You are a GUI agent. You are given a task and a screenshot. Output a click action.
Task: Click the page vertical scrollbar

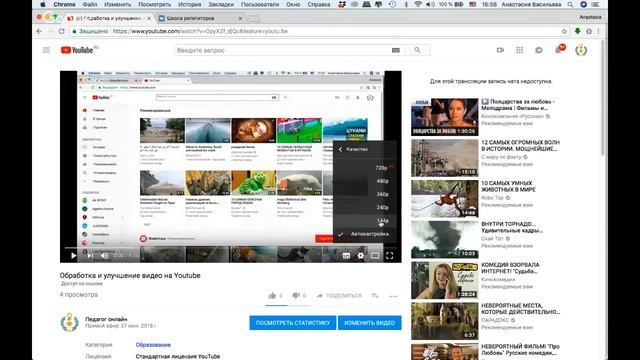click(602, 98)
